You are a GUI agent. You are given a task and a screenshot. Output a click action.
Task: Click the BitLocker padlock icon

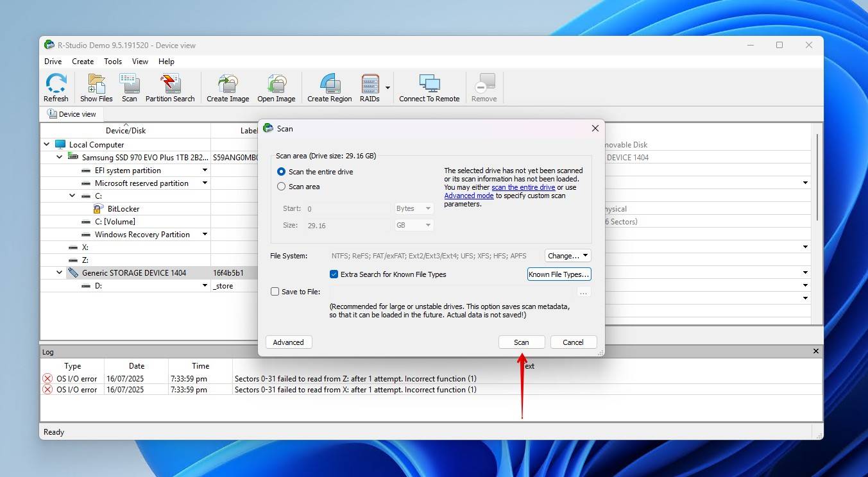pos(98,208)
